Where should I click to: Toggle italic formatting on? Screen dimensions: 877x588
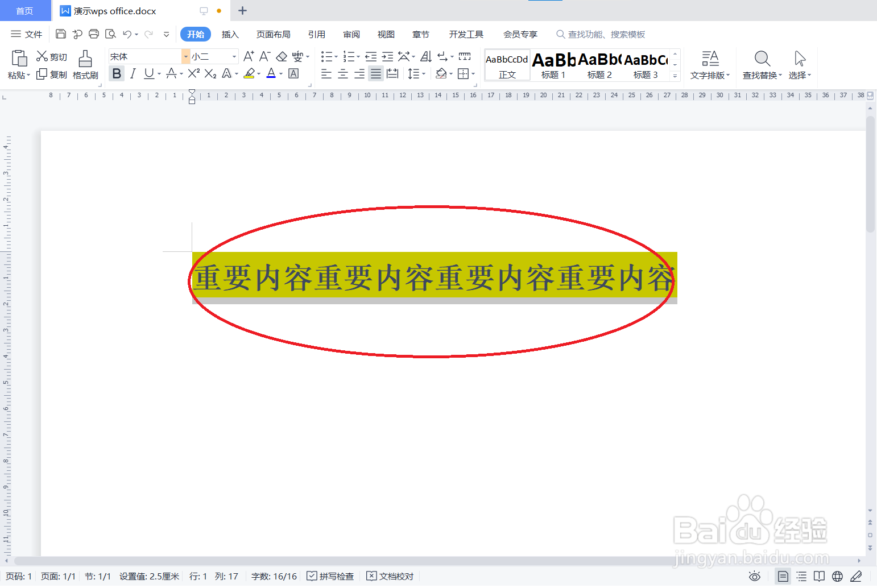click(133, 73)
